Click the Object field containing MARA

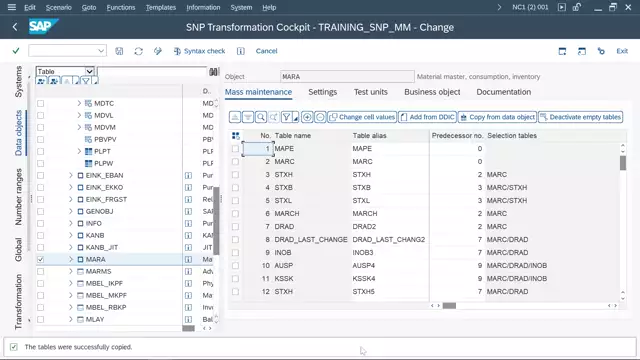pos(347,77)
